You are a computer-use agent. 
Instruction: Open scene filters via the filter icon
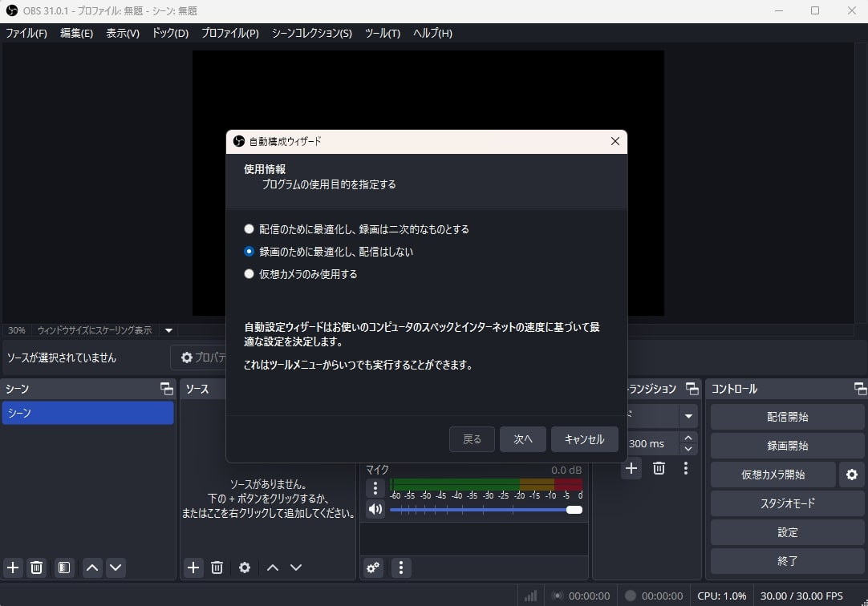(63, 568)
